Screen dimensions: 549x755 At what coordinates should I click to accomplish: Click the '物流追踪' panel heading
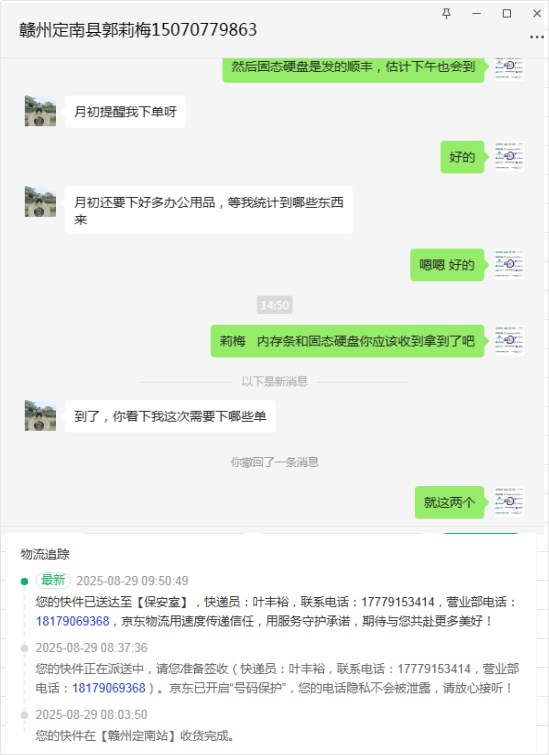(x=45, y=554)
